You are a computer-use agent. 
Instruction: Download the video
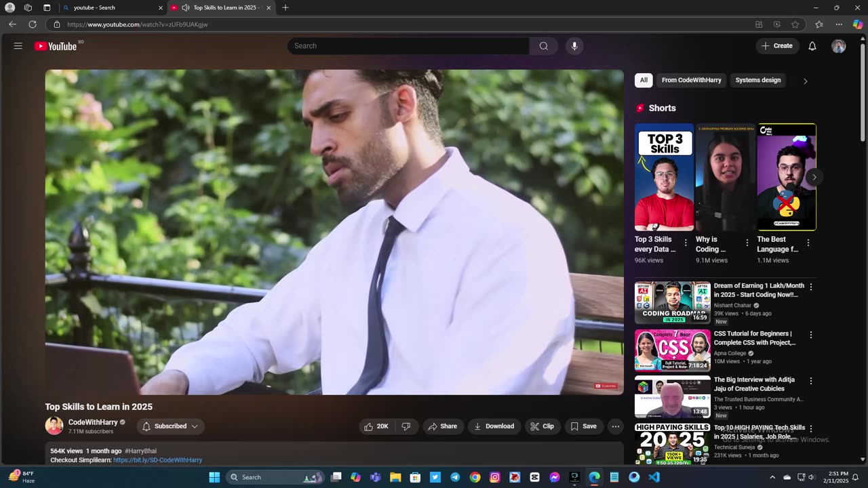[x=494, y=426]
